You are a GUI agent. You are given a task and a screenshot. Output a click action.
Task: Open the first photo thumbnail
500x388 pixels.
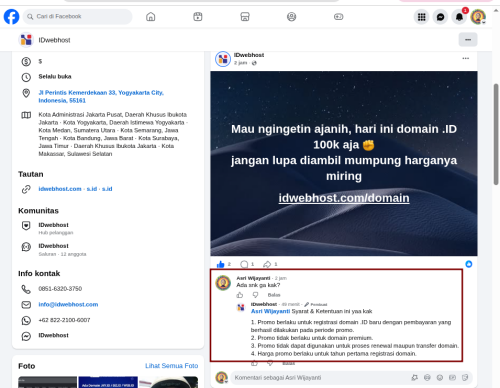[47, 382]
